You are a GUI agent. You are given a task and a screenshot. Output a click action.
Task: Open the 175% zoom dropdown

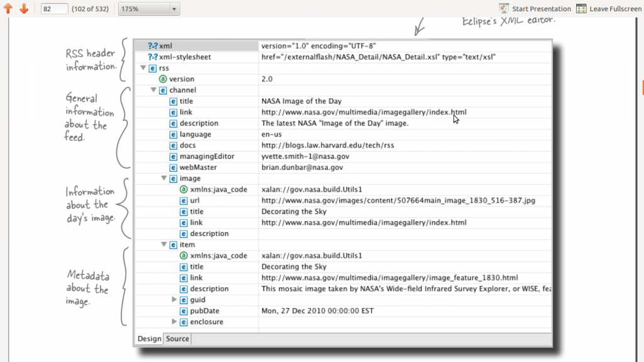click(x=148, y=9)
